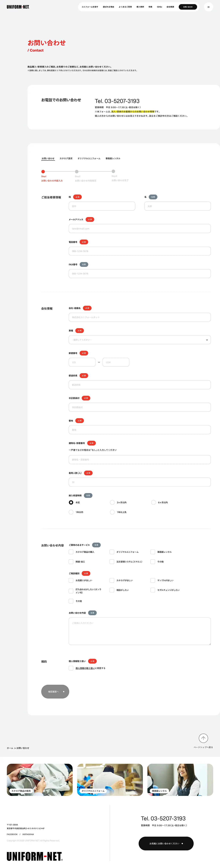Image resolution: width=220 pixels, height=868 pixels.
Task: Agree to 個人情報の取り扱い checkbox
Action: click(x=71, y=668)
